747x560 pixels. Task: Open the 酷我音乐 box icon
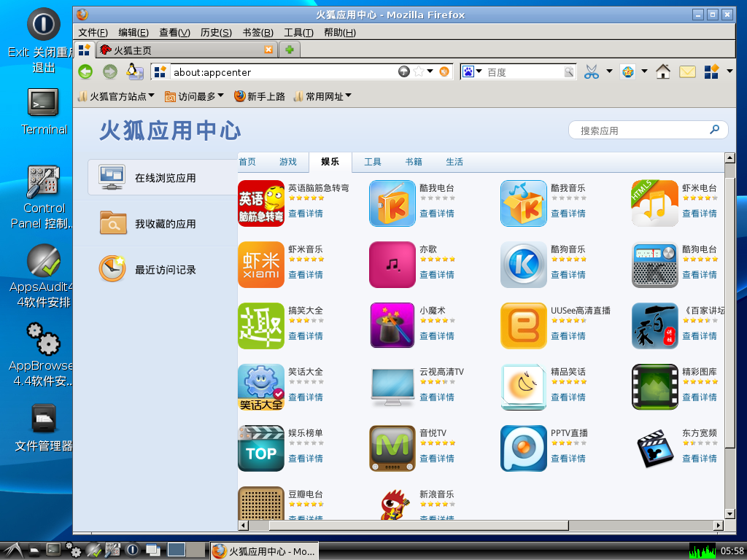[524, 203]
